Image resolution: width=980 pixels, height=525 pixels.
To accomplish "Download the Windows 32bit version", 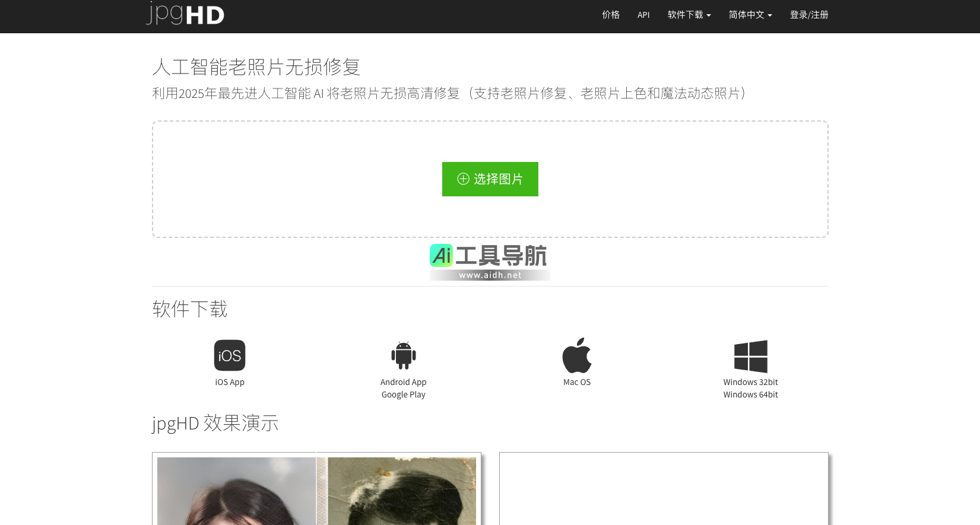I will click(750, 382).
